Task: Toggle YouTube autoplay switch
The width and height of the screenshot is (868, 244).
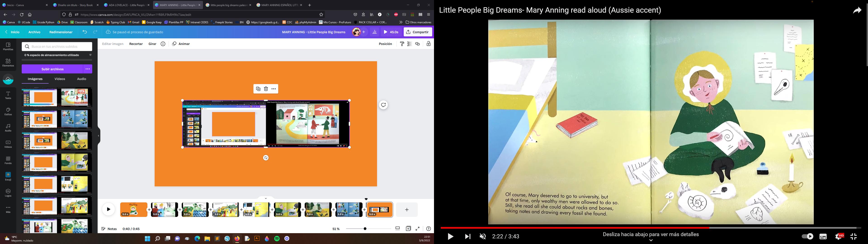Action: (x=807, y=237)
